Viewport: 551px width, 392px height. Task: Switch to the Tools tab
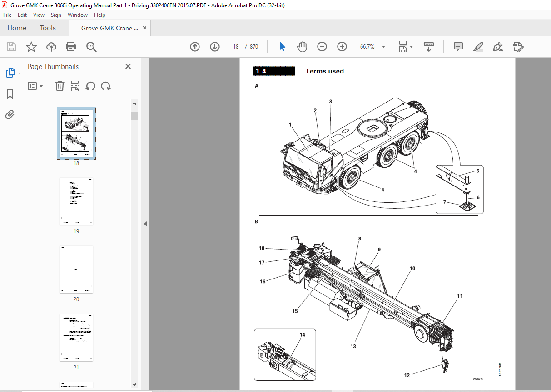tap(48, 28)
